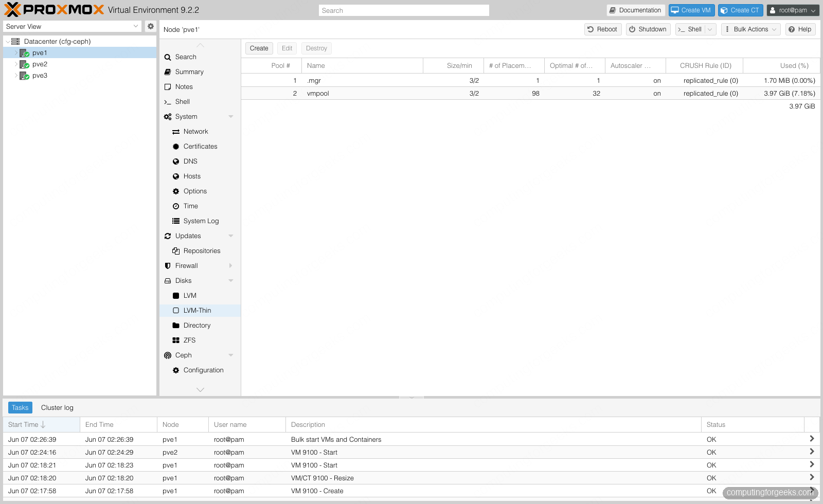The image size is (823, 504).
Task: Open the Shell dropdown arrow
Action: 710,29
